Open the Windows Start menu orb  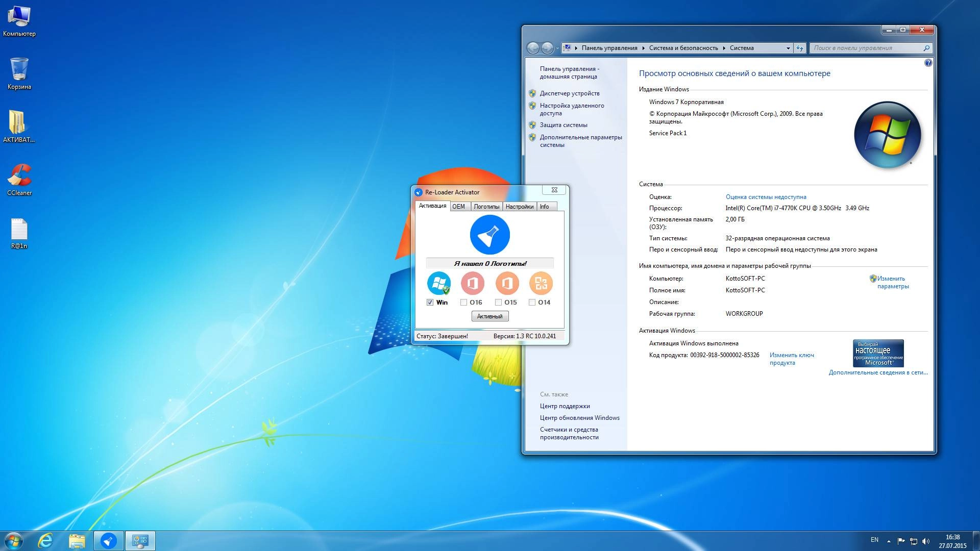tap(13, 541)
